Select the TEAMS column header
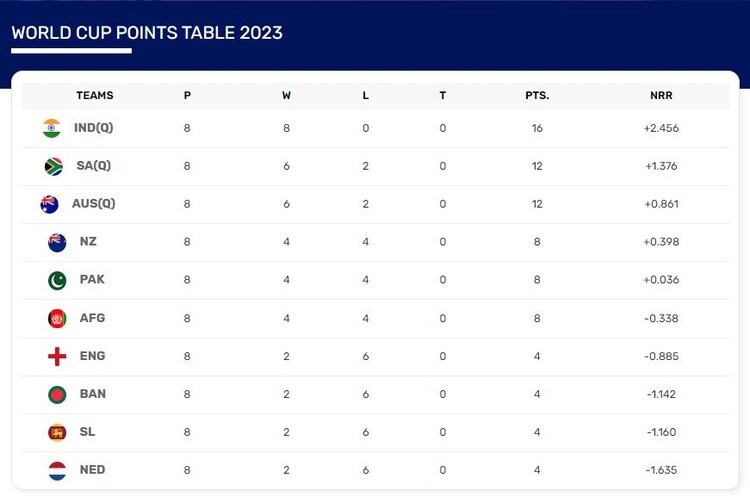 pos(95,96)
